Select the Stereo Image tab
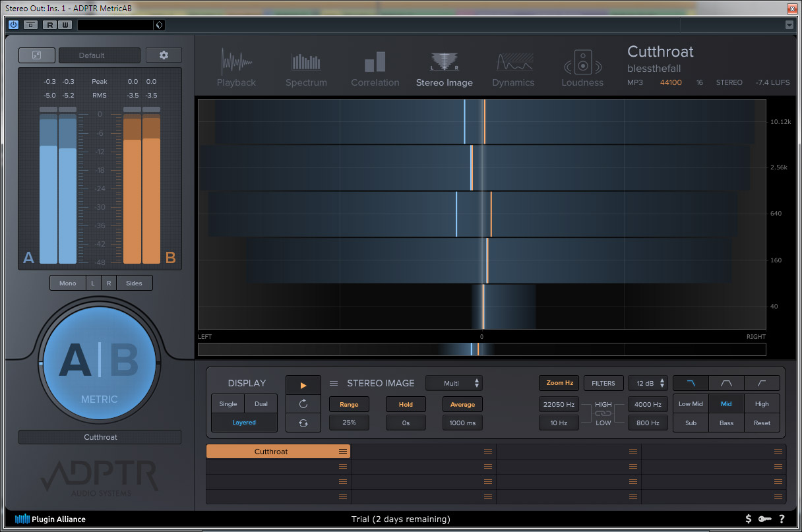802x532 pixels. pos(444,68)
